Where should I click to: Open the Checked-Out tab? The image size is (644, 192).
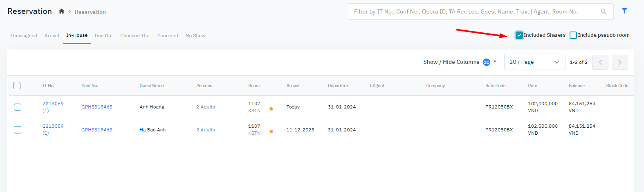[x=135, y=36]
